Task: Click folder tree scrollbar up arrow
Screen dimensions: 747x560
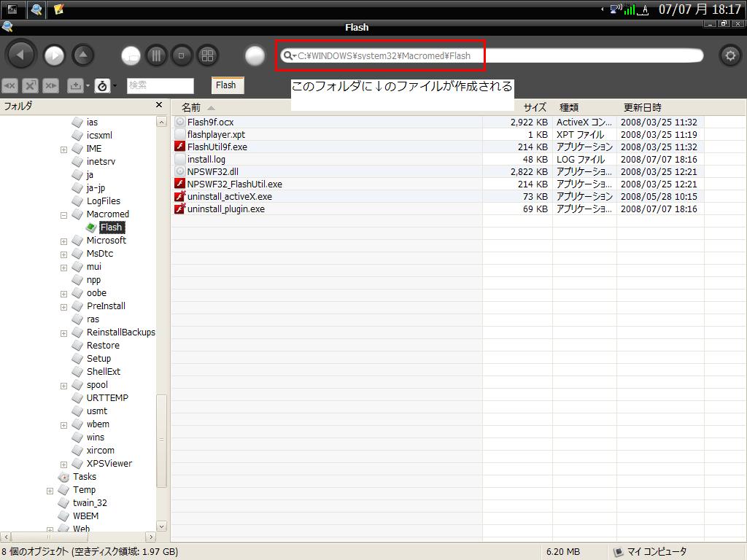Action: click(x=161, y=122)
